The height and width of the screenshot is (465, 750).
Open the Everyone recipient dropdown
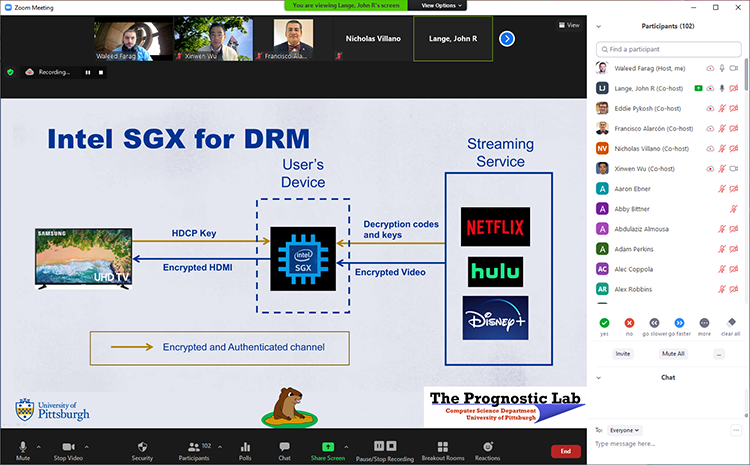(624, 430)
